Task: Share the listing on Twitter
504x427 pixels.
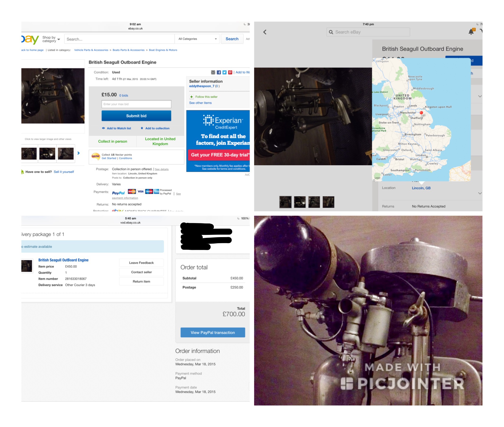Action: point(224,72)
